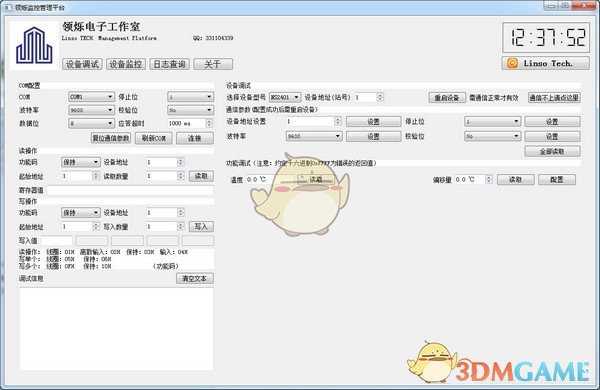
Task: Open the 校验位 dropdown in COM配置
Action: tap(190, 110)
